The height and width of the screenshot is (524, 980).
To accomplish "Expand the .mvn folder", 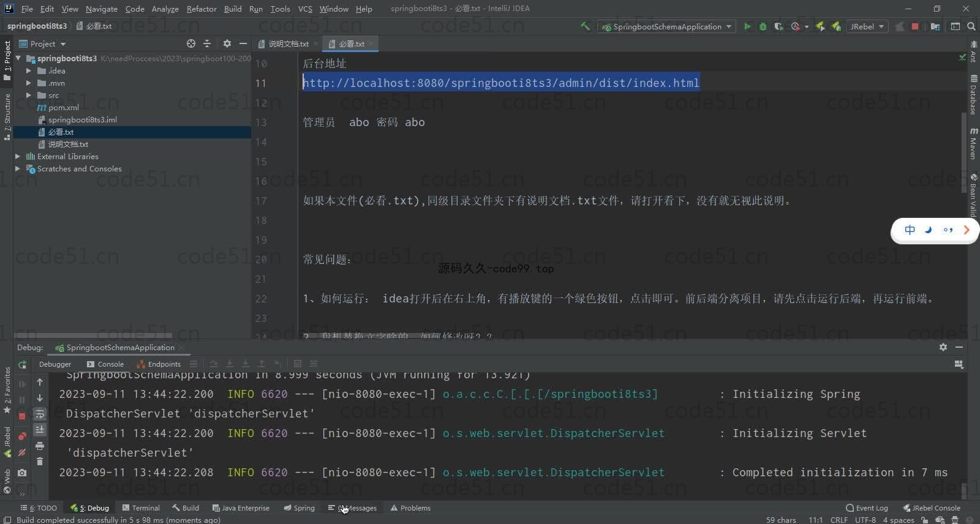I will click(x=29, y=83).
